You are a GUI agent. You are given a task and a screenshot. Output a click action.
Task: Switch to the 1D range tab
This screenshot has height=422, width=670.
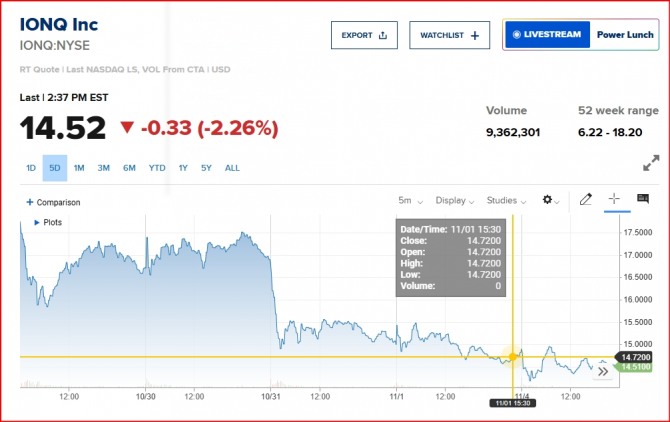coord(31,168)
